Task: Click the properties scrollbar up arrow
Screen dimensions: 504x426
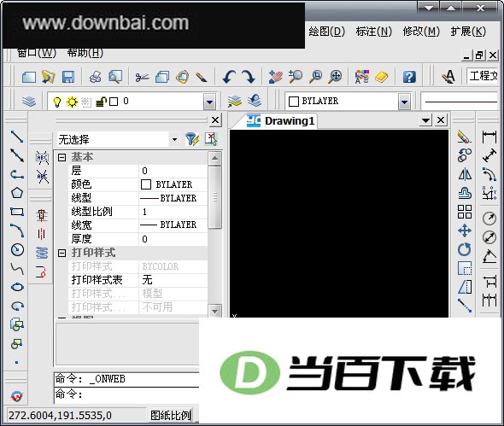Action: point(214,158)
